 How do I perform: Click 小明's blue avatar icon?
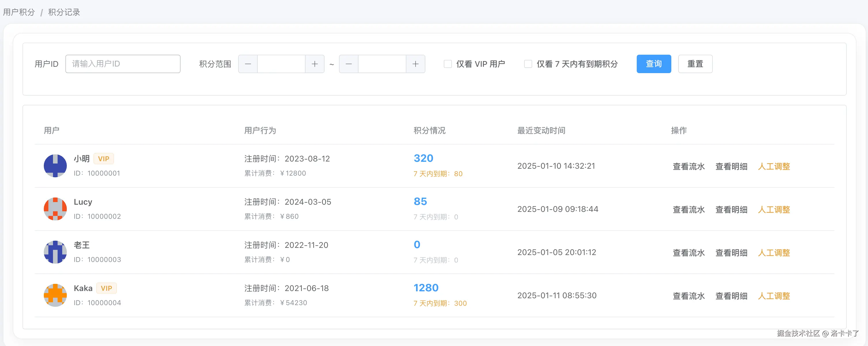(55, 166)
